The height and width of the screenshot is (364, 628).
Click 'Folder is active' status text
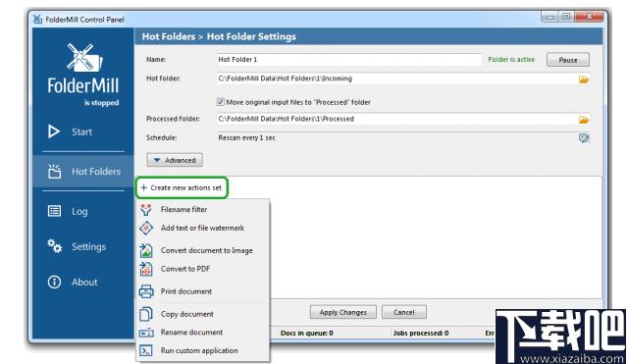point(511,59)
